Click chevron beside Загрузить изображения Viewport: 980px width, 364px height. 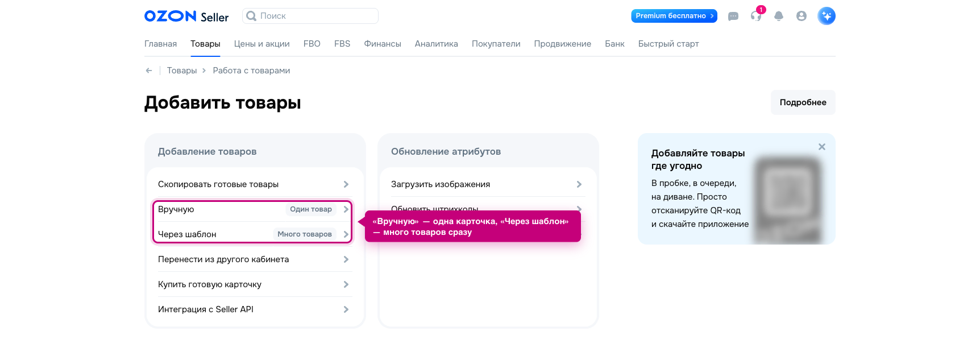[x=579, y=184]
